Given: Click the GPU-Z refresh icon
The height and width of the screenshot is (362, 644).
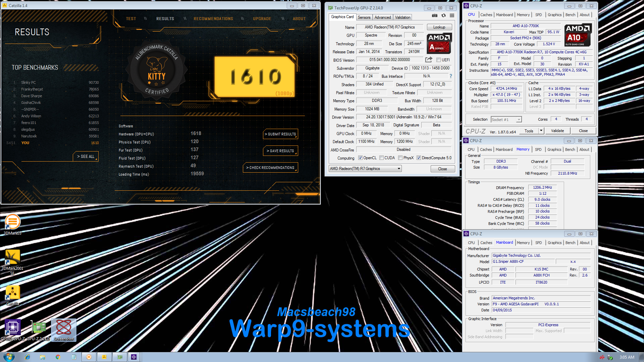Looking at the screenshot, I should pos(443,15).
